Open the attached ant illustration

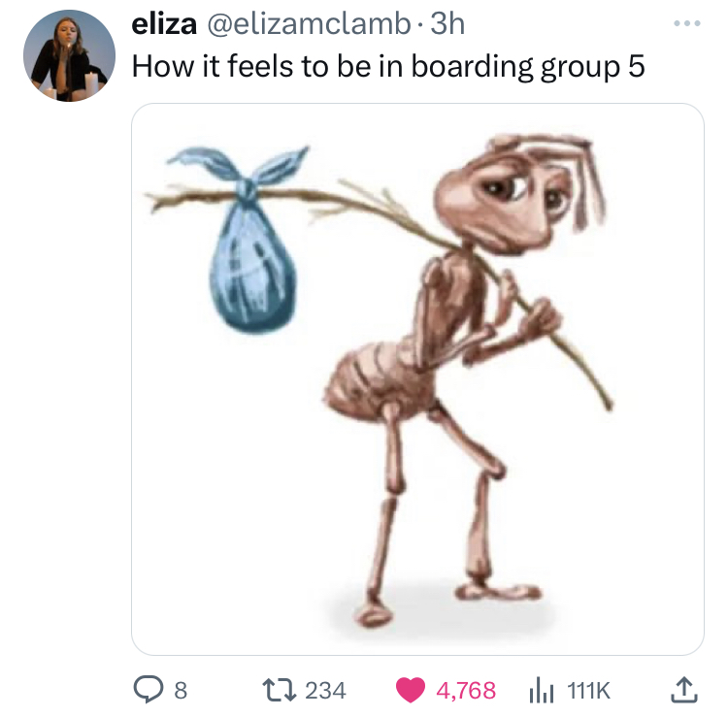click(x=417, y=379)
